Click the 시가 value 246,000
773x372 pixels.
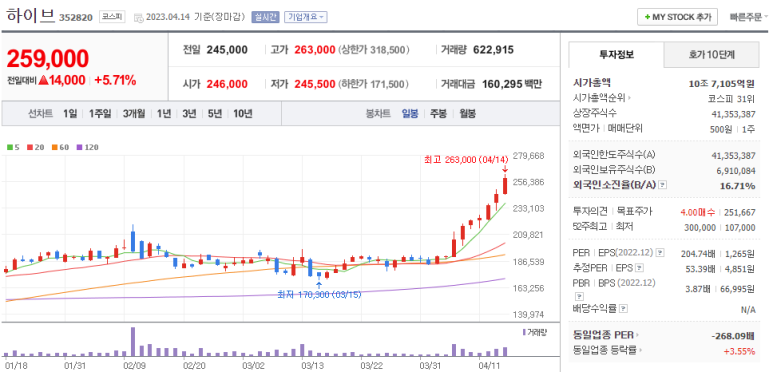coord(227,84)
